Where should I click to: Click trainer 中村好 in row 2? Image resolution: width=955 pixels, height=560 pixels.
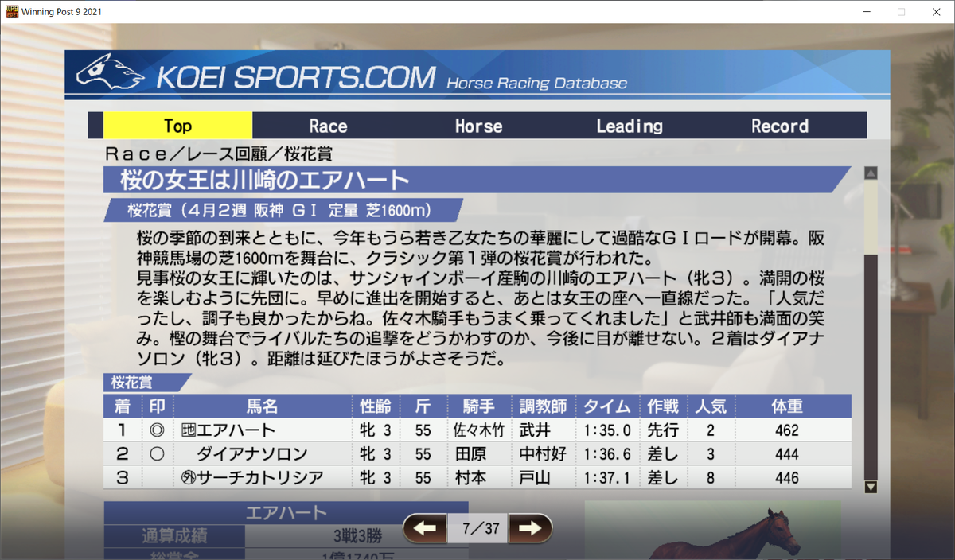(543, 454)
